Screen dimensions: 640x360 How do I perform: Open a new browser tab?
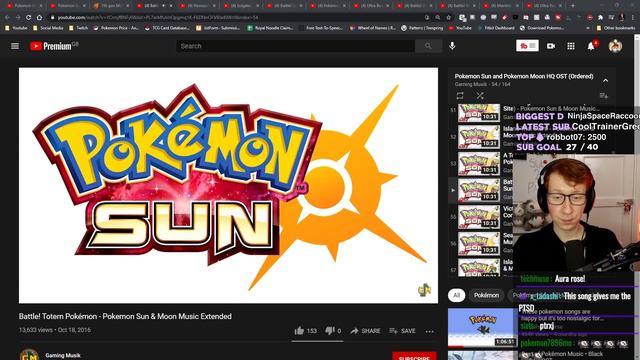(x=573, y=6)
